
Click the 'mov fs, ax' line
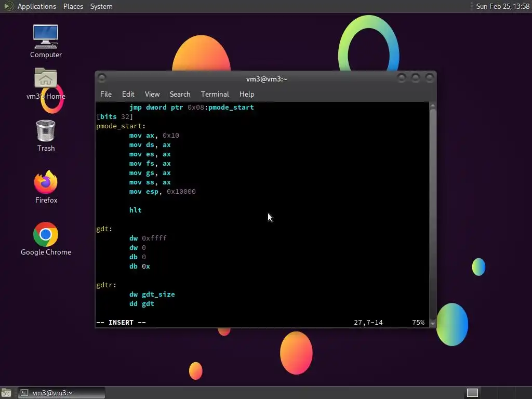click(x=150, y=164)
